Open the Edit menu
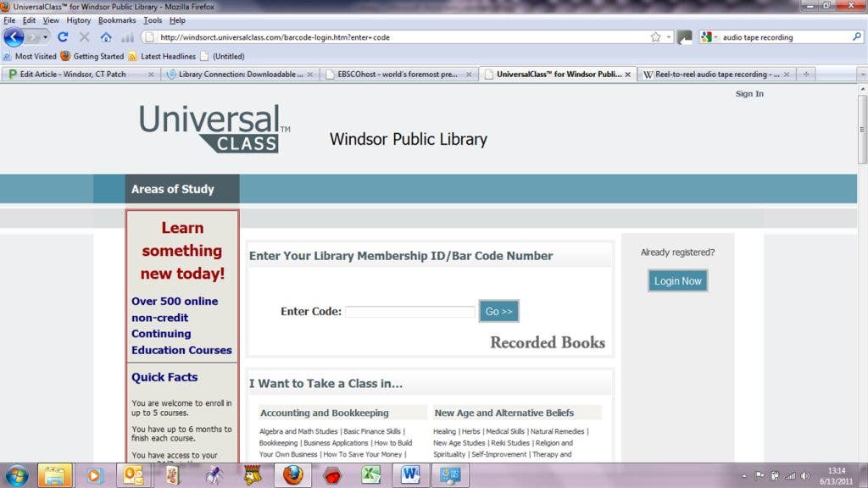Viewport: 868px width, 488px height. tap(29, 20)
